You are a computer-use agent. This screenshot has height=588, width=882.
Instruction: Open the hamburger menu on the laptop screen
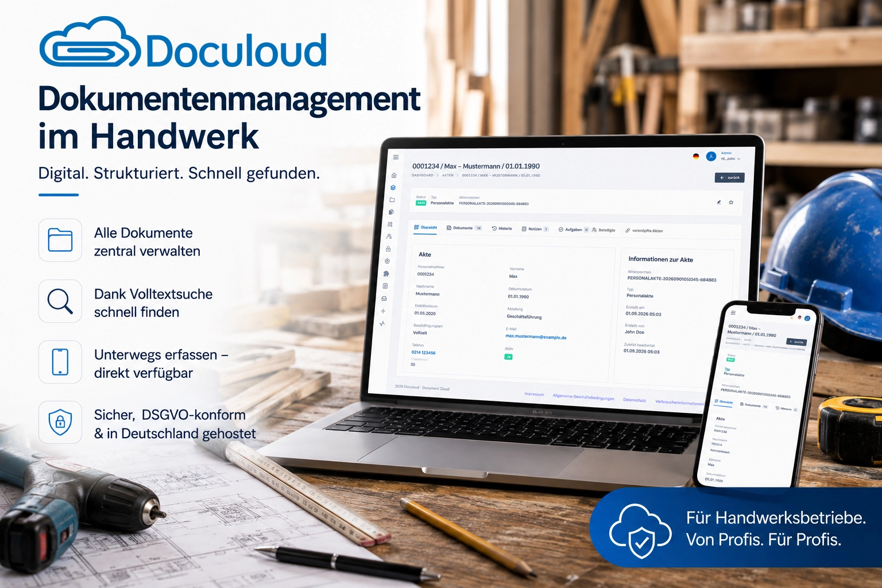pos(396,157)
